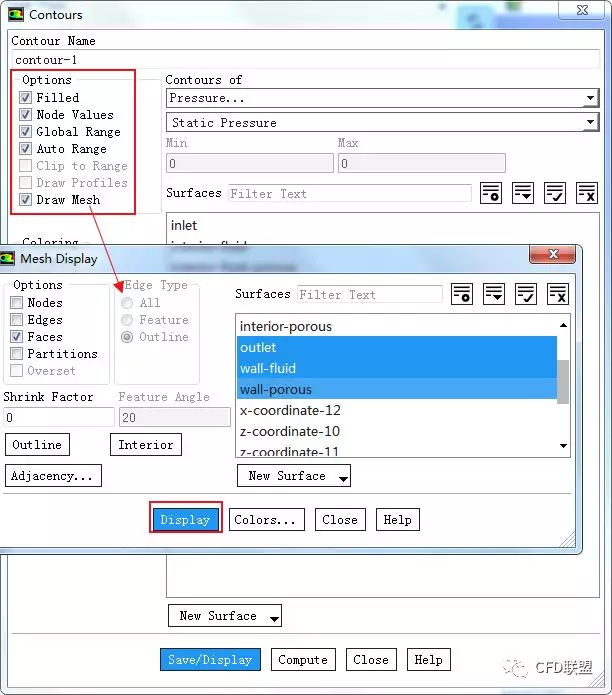This screenshot has height=695, width=612.
Task: Click the toggle tree view icon in Contours surfaces
Action: pyautogui.click(x=490, y=194)
